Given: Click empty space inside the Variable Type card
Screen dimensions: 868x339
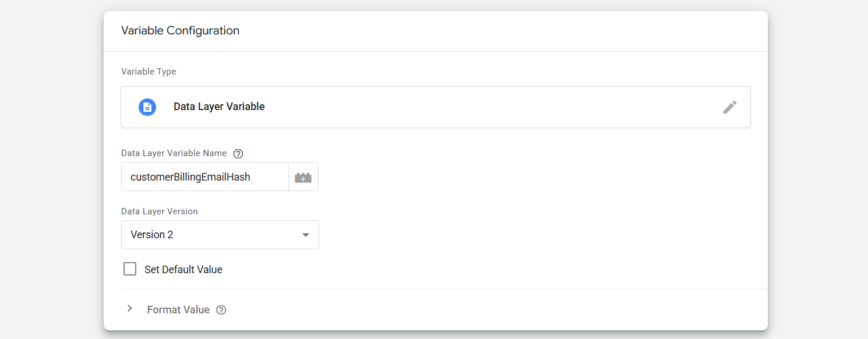Looking at the screenshot, I should [466, 107].
